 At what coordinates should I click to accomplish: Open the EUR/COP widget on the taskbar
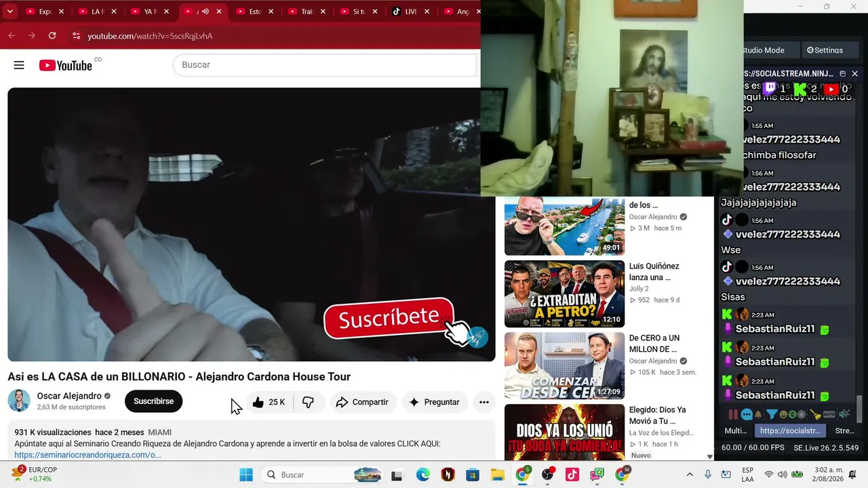pyautogui.click(x=34, y=474)
